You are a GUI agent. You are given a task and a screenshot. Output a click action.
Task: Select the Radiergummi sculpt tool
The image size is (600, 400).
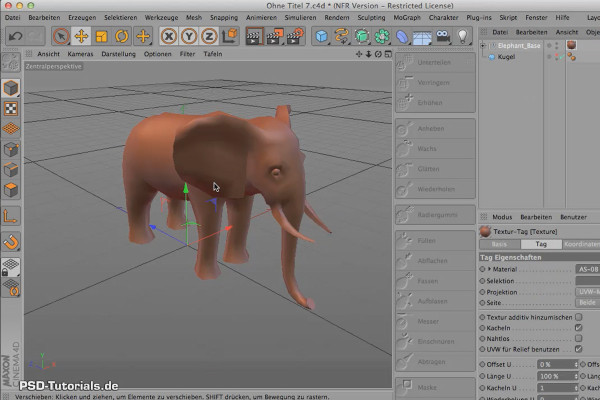[435, 215]
